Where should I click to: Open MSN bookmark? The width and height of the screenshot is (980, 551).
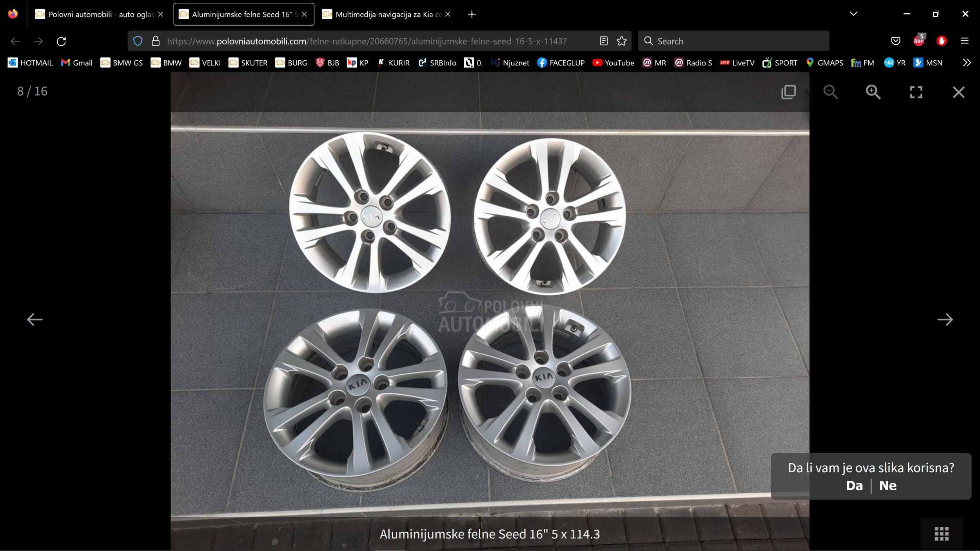pos(928,63)
